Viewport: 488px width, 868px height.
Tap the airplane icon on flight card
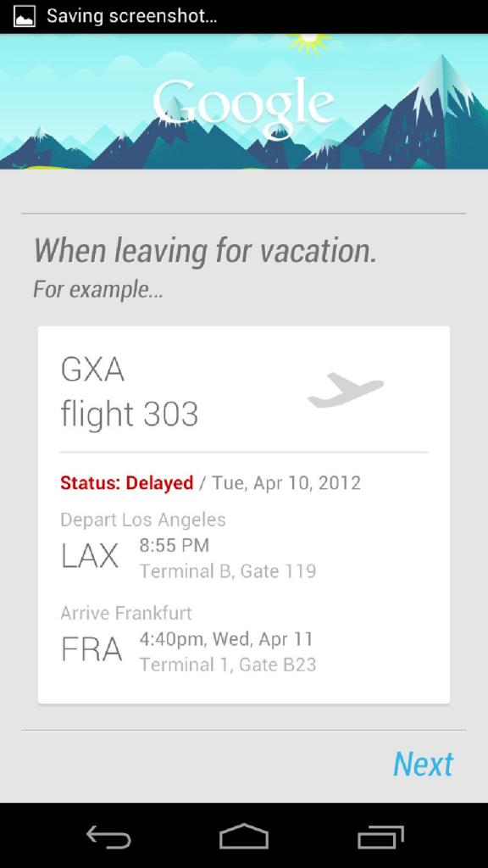[x=346, y=391]
